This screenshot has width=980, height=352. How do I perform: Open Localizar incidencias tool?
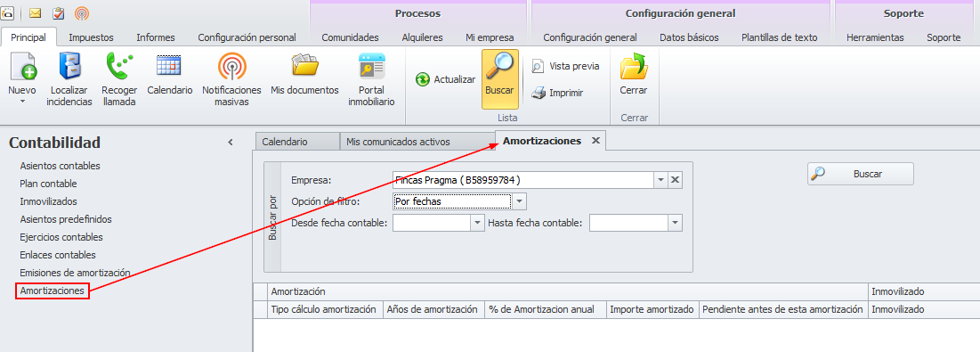(x=69, y=66)
